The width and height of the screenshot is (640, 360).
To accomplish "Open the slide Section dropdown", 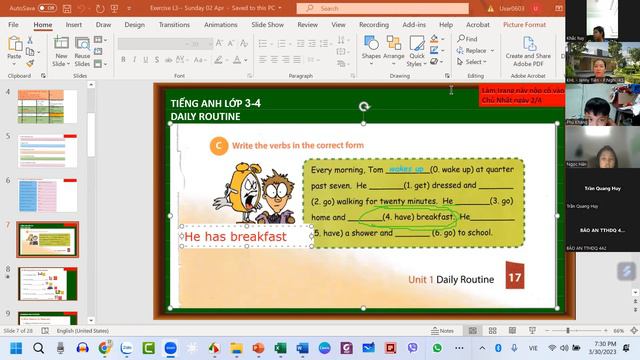I will tap(100, 63).
